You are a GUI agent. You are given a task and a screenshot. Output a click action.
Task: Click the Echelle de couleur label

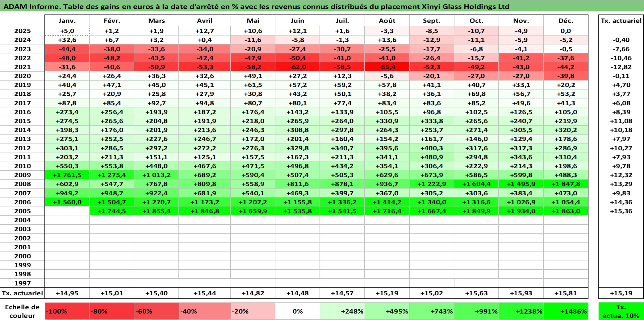point(23,311)
